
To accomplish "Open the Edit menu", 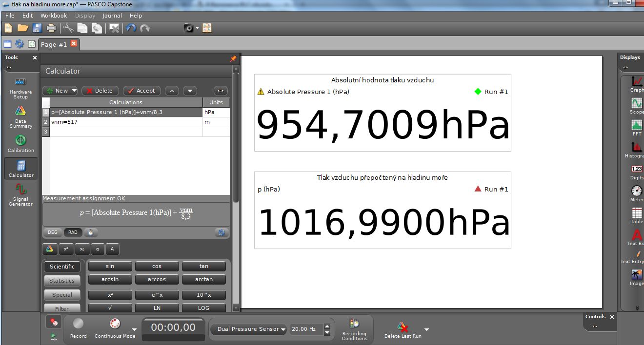I will pos(28,16).
